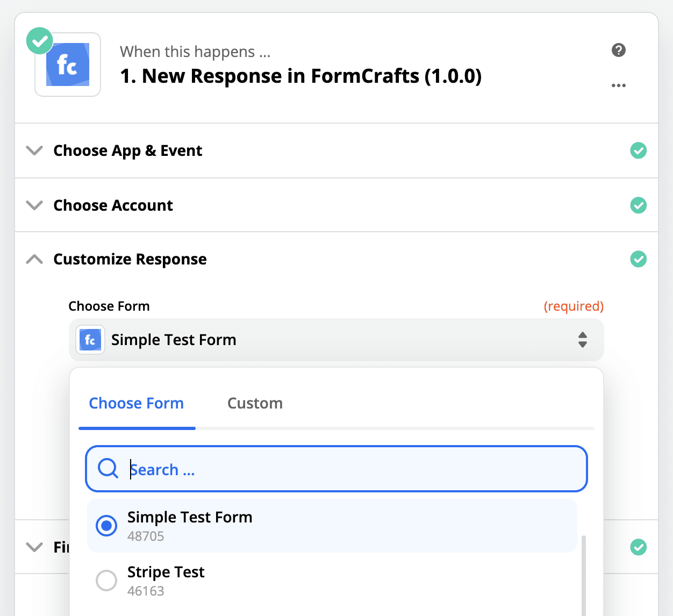Switch to the Choose Form tab
Image resolution: width=673 pixels, height=616 pixels.
[x=137, y=403]
